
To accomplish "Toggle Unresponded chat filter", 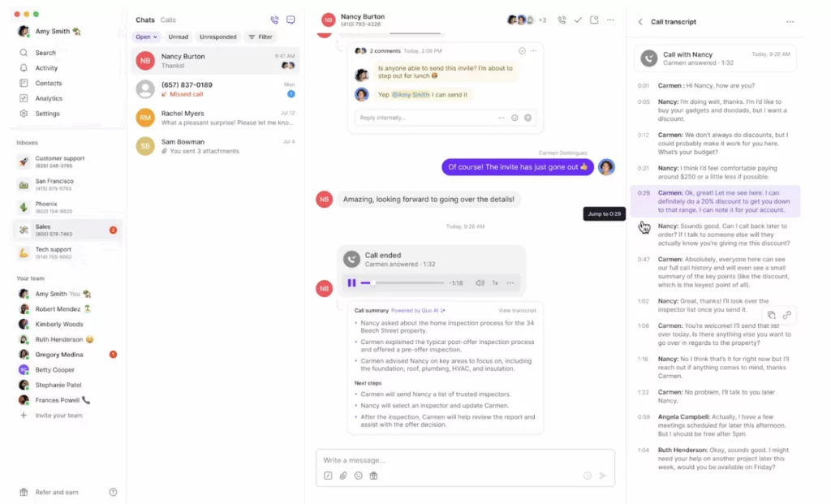I will point(217,37).
